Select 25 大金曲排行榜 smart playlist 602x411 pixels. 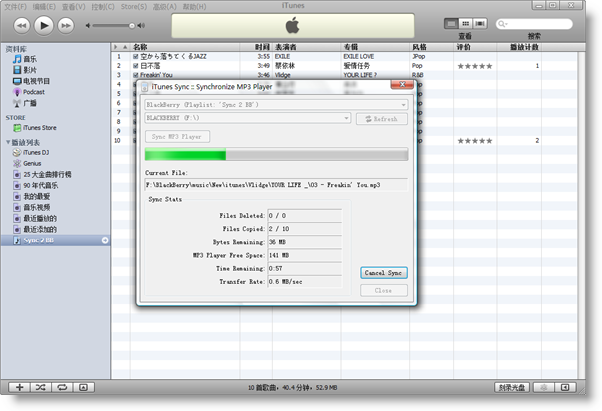(47, 174)
